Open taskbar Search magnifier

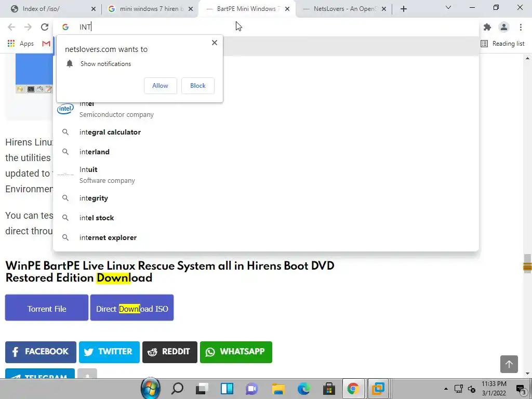click(x=177, y=389)
